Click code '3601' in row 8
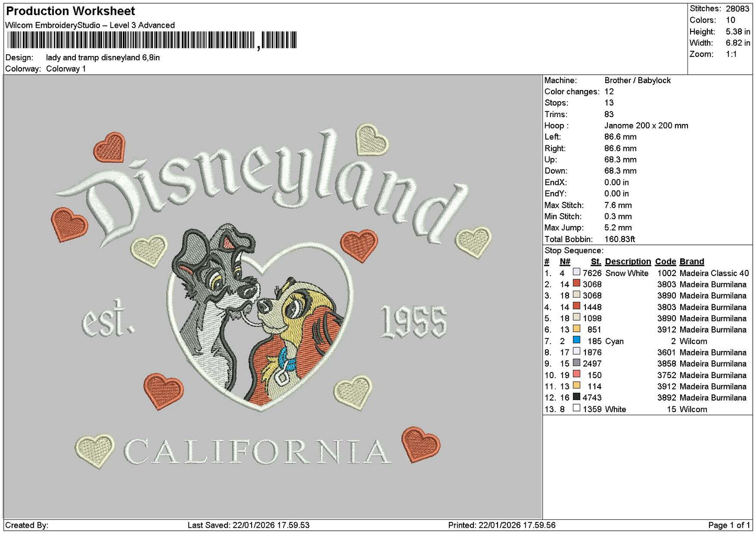The image size is (756, 534). tap(667, 353)
